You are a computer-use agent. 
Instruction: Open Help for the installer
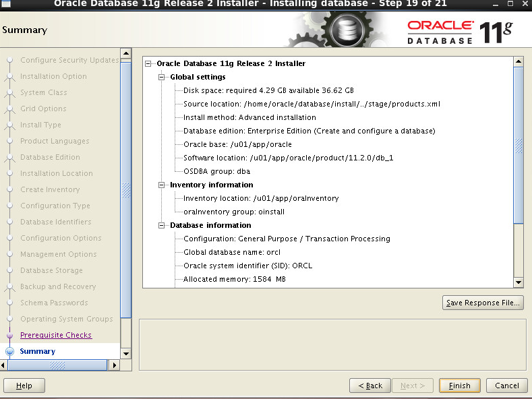click(24, 386)
